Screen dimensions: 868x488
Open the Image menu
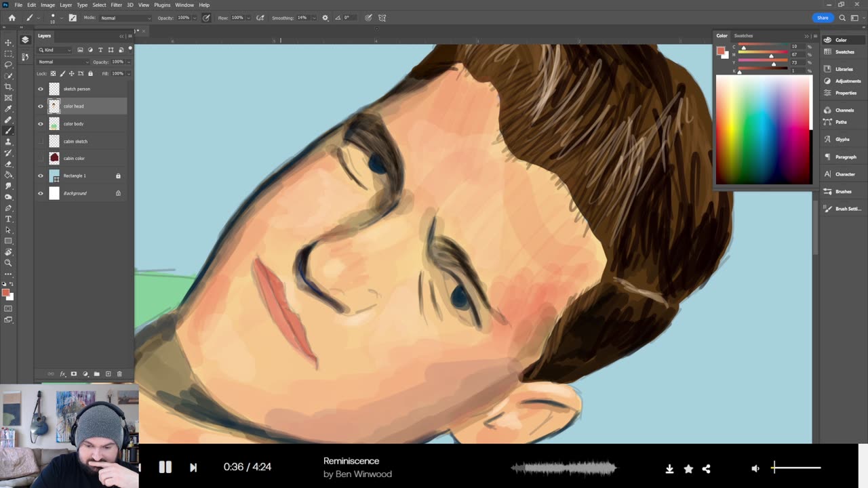tap(47, 5)
